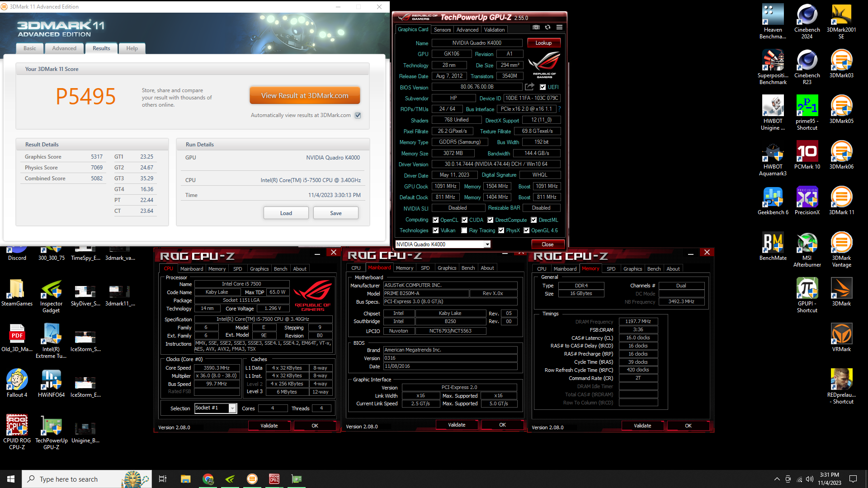Open notification center icon on taskbar

point(853,479)
